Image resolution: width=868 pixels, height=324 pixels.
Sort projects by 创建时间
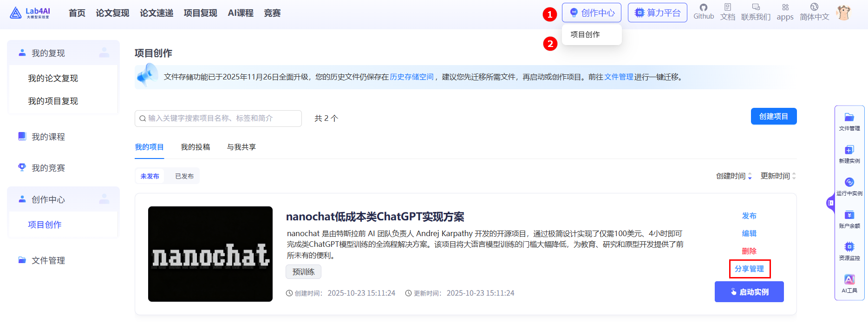734,176
